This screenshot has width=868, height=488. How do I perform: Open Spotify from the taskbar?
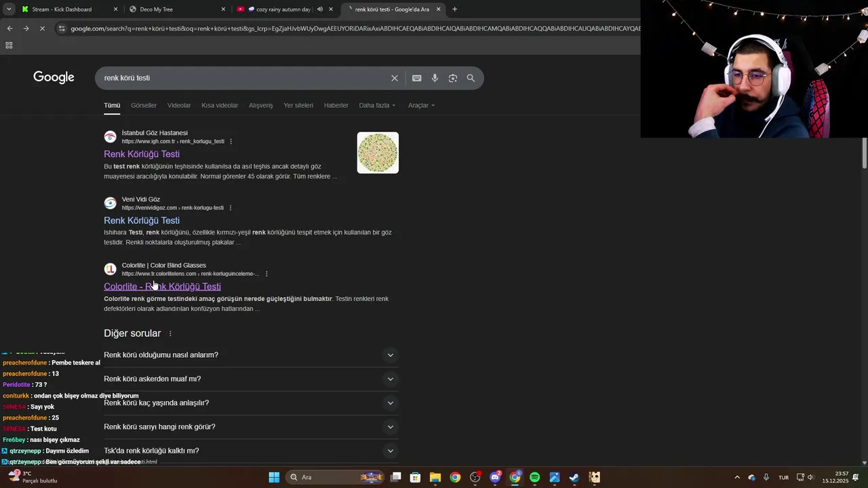(x=534, y=477)
